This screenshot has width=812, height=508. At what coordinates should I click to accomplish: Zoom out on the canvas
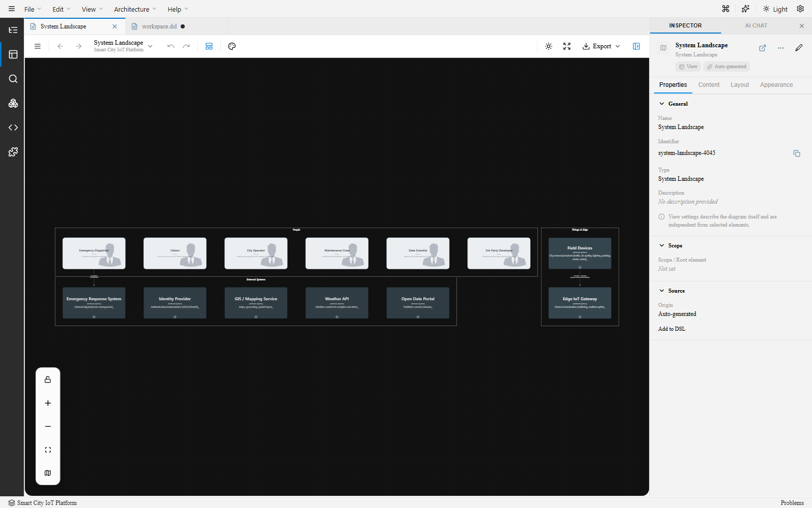(48, 427)
